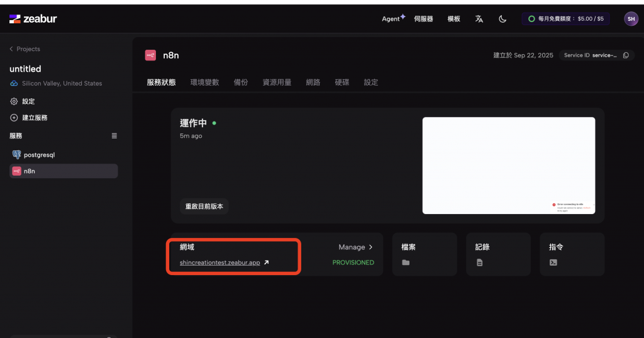Select postgresql service
The width and height of the screenshot is (644, 338).
point(64,155)
